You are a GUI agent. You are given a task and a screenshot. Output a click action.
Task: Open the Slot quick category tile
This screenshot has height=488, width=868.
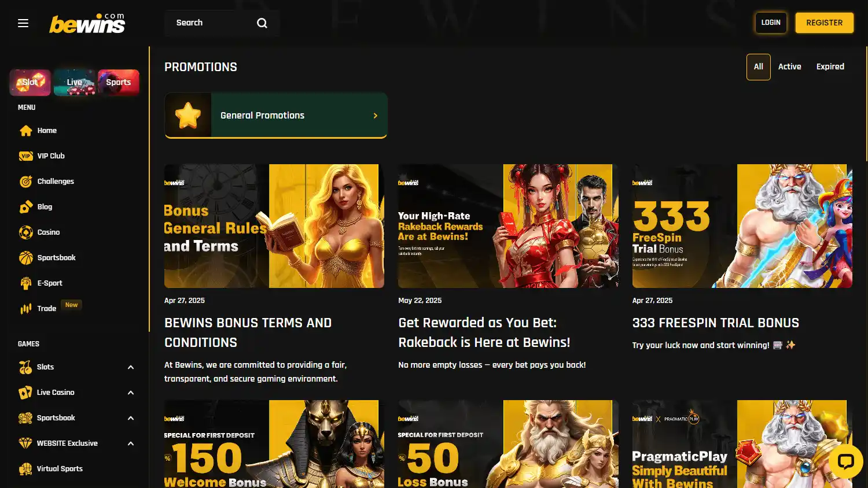(x=30, y=82)
